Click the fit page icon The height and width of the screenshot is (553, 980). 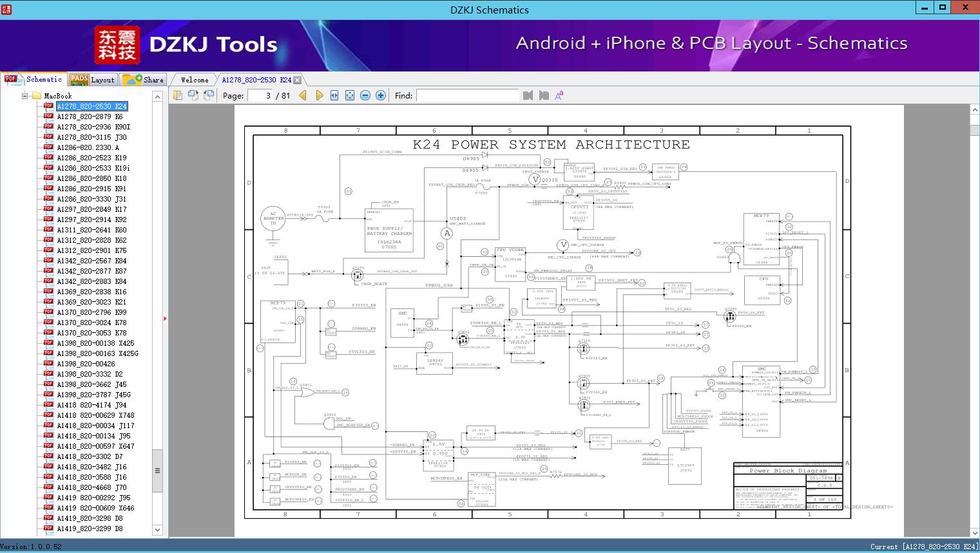[350, 95]
